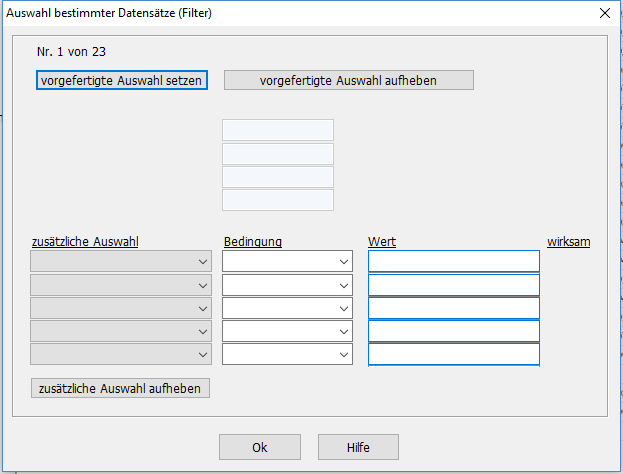
Task: Click 'vorgefertigte Auswahl setzen' button
Action: point(121,80)
